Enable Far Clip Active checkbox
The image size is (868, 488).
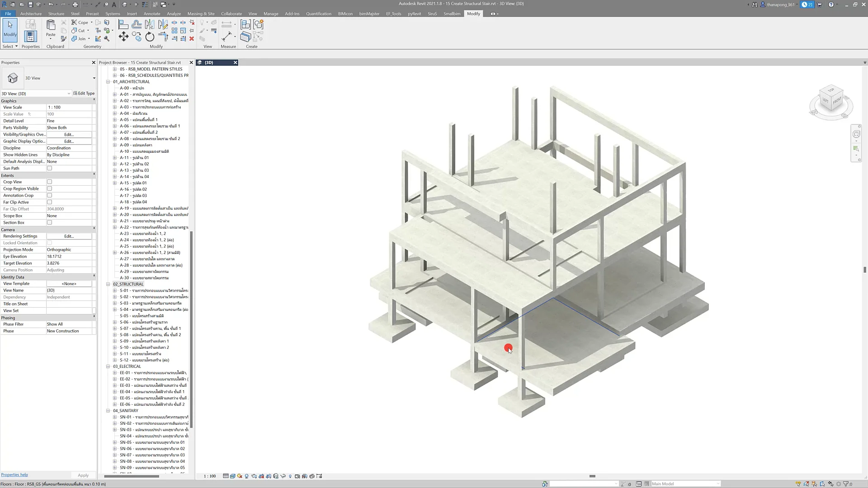[50, 202]
